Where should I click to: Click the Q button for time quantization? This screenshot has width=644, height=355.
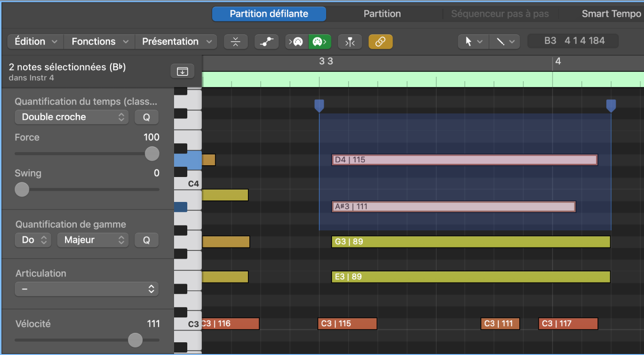pos(146,117)
